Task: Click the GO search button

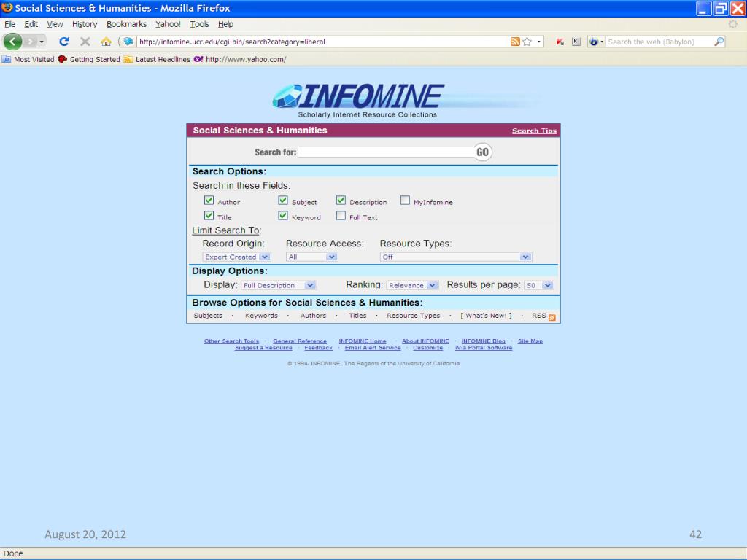Action: 483,152
